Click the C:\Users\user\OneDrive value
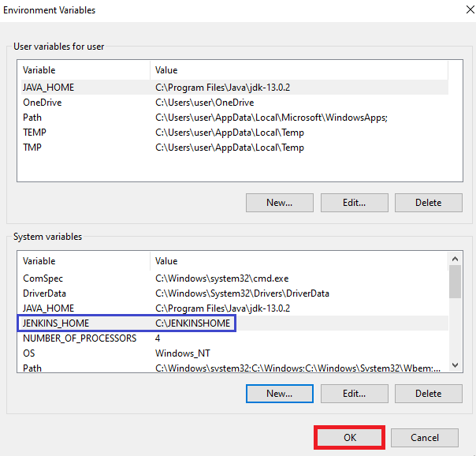 tap(204, 103)
